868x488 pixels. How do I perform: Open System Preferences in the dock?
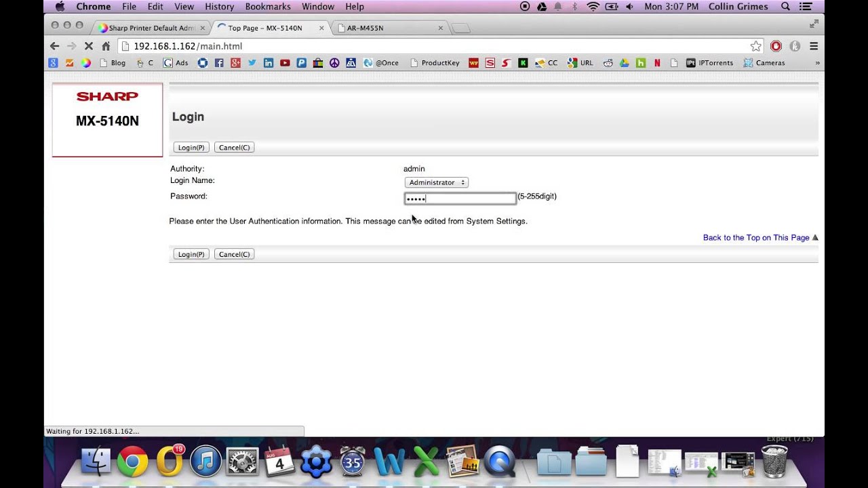click(242, 462)
